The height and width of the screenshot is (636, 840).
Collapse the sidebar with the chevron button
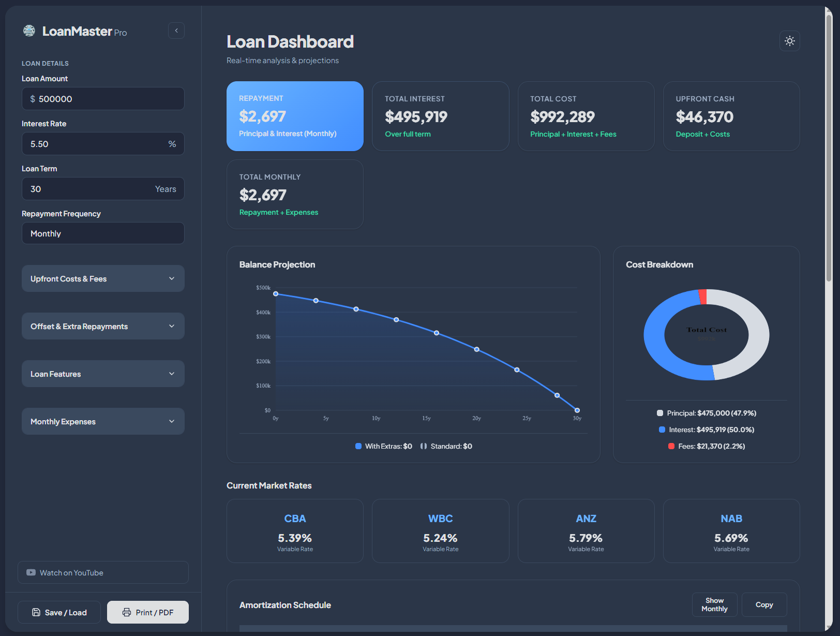click(x=176, y=31)
